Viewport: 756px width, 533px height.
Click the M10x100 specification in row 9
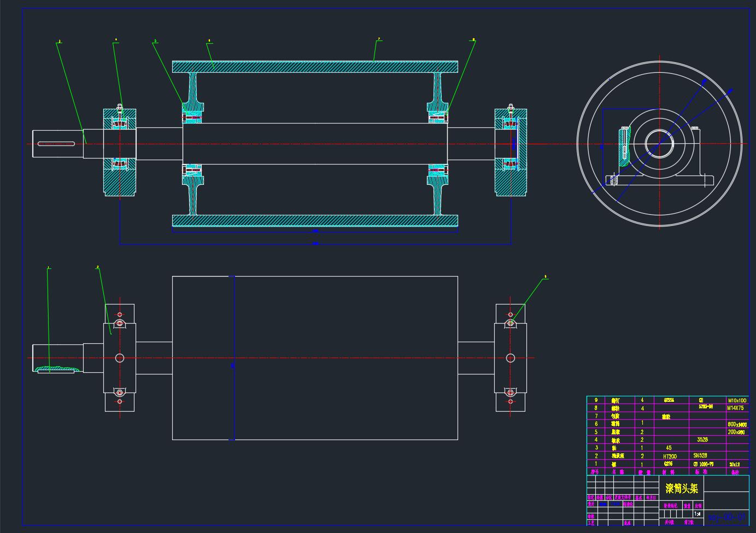pyautogui.click(x=736, y=401)
